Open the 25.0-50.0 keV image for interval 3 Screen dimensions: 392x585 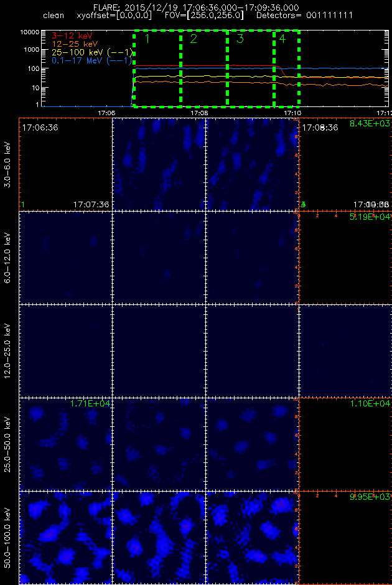point(252,444)
